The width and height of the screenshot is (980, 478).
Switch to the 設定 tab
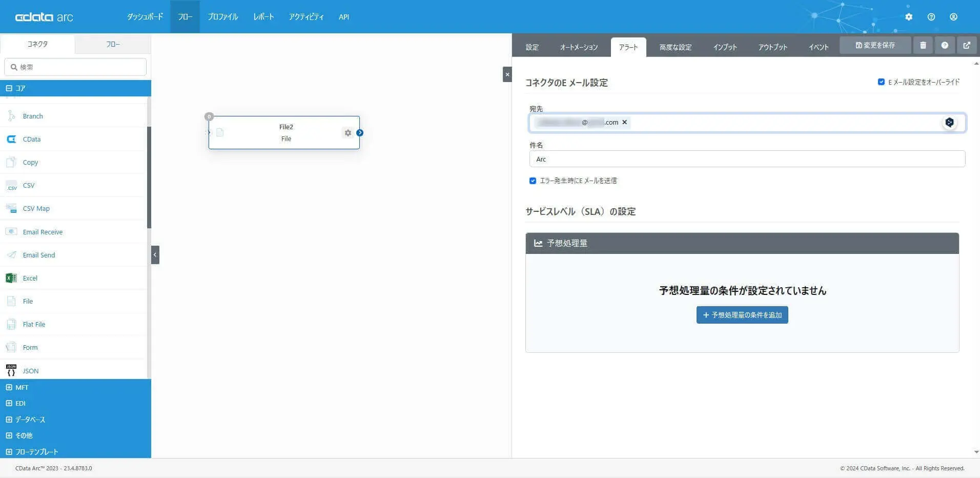(532, 47)
